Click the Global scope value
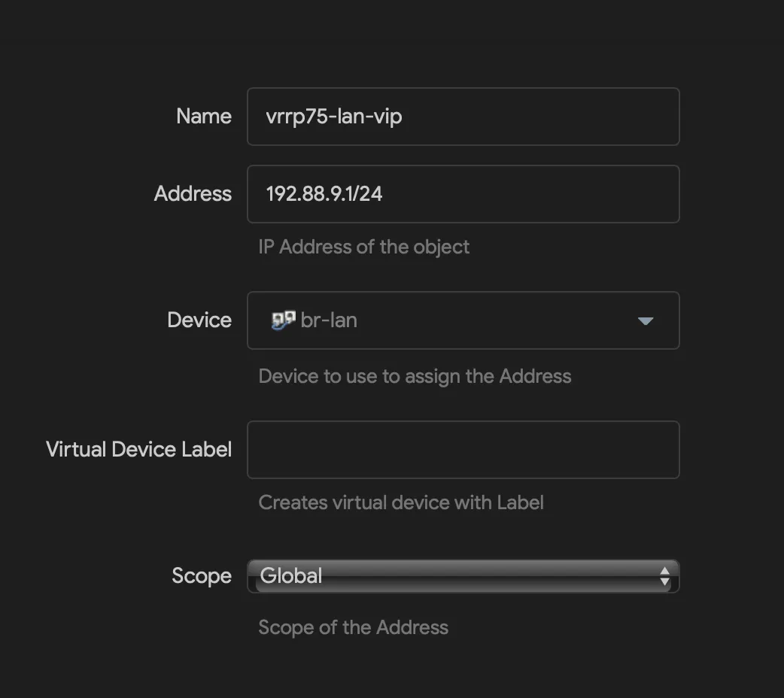 click(x=290, y=575)
